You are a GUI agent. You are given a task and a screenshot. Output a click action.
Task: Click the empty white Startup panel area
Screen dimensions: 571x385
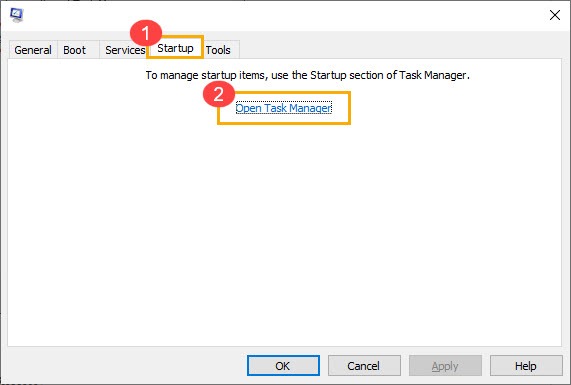coord(284,233)
